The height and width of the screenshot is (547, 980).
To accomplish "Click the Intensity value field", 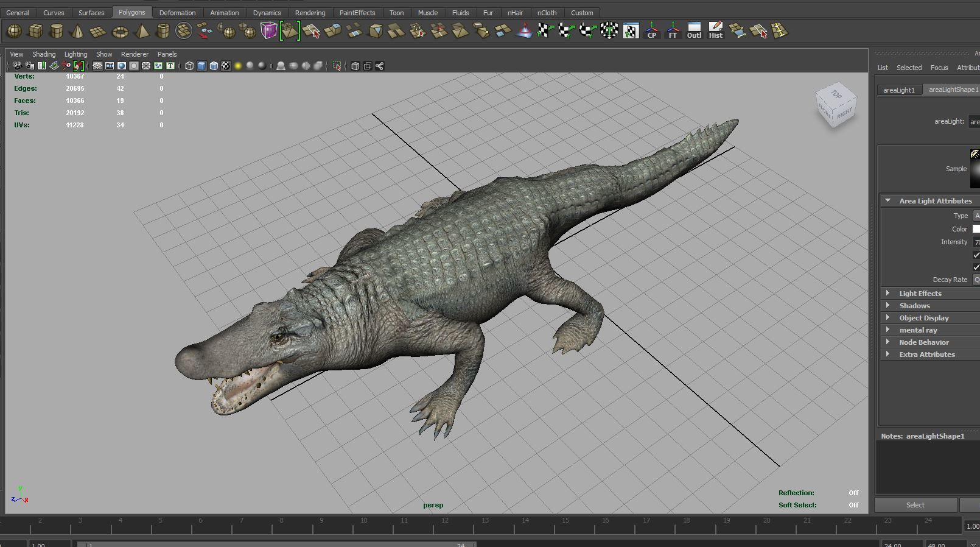I will pos(976,242).
